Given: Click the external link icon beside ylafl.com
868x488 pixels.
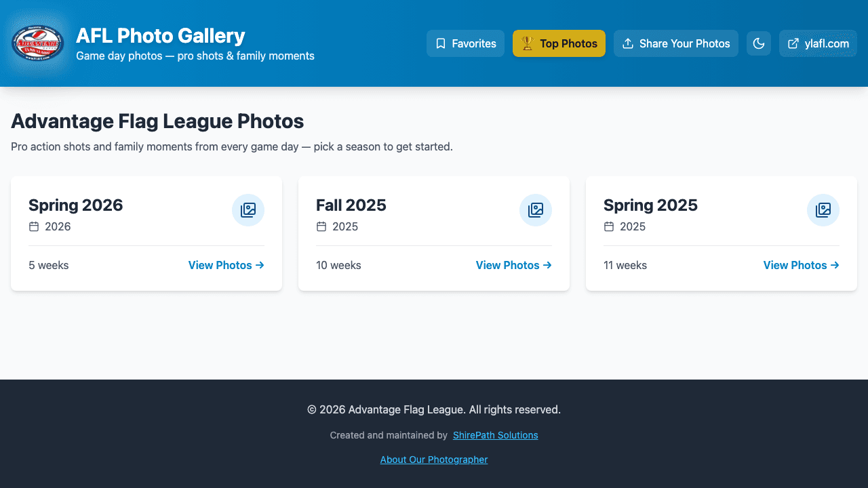Looking at the screenshot, I should pos(792,43).
